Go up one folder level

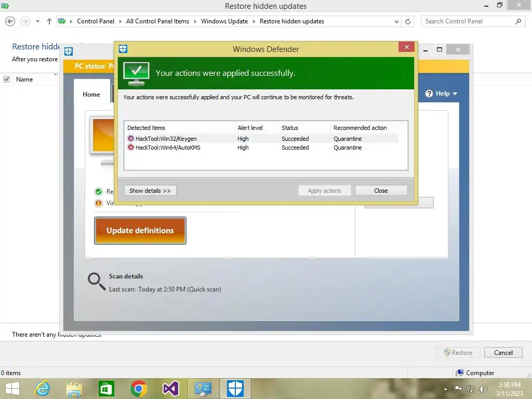(x=49, y=21)
